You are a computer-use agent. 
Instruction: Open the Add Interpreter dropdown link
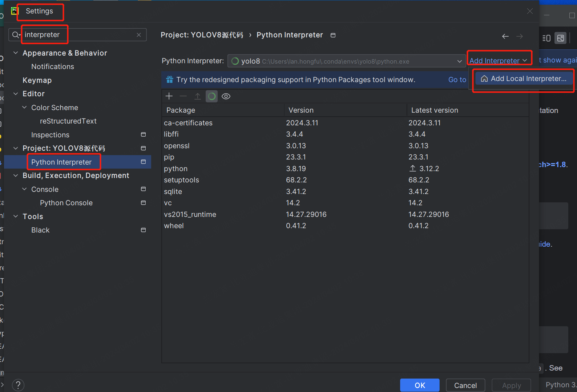498,61
